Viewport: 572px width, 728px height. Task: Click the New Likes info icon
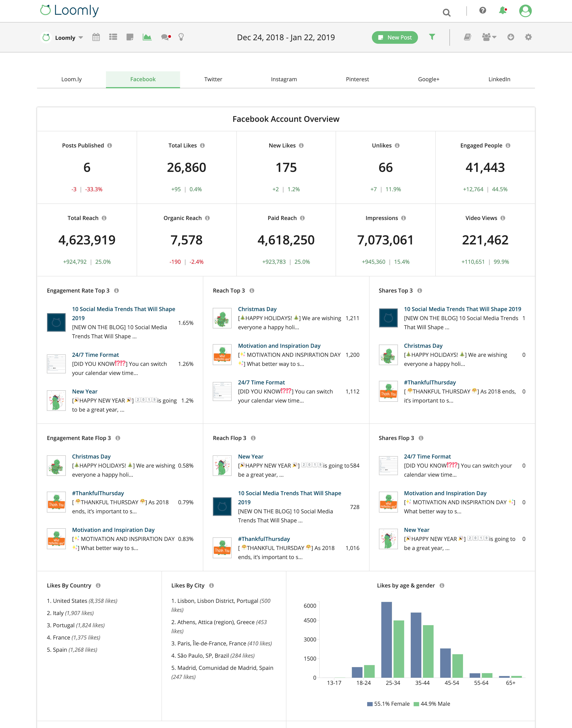click(x=301, y=145)
